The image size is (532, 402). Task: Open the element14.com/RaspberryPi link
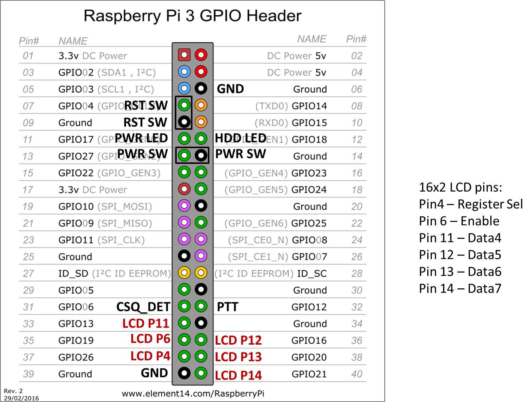(193, 394)
